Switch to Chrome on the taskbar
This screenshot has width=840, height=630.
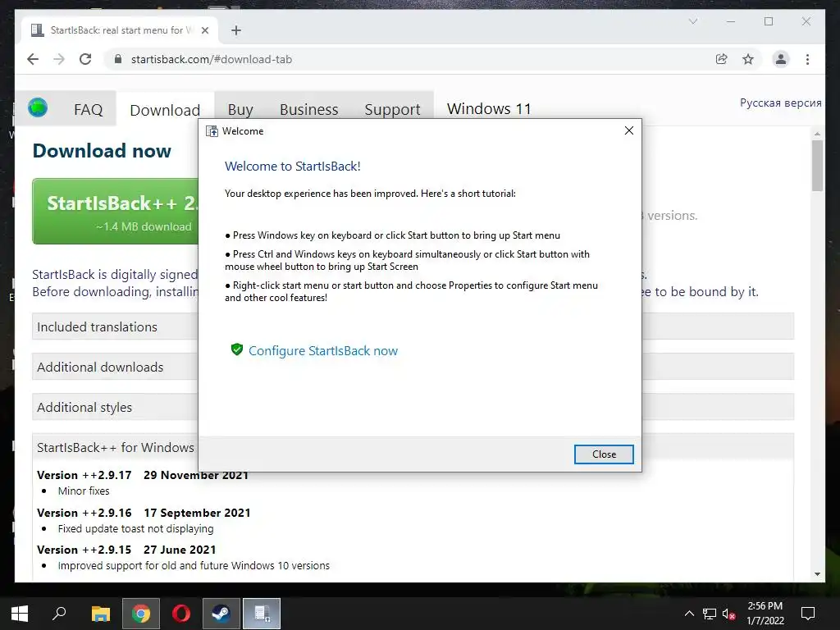pyautogui.click(x=141, y=614)
